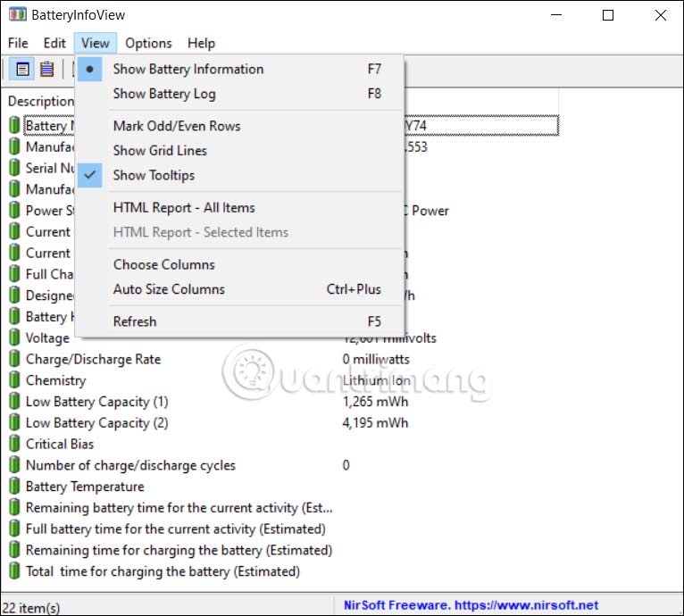Click battery icon beside Remaining time for charging

tap(14, 550)
